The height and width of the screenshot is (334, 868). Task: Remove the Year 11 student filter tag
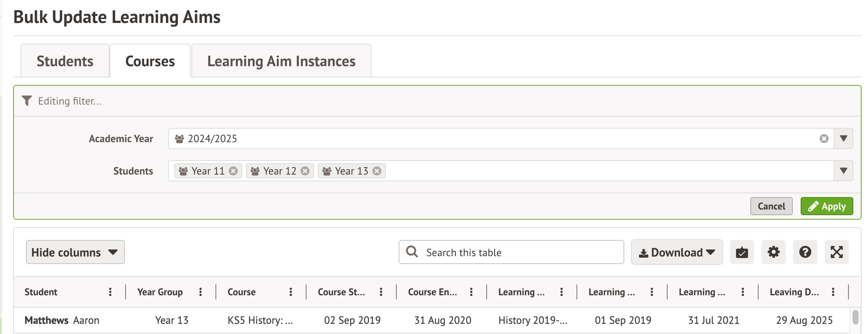[x=233, y=171]
